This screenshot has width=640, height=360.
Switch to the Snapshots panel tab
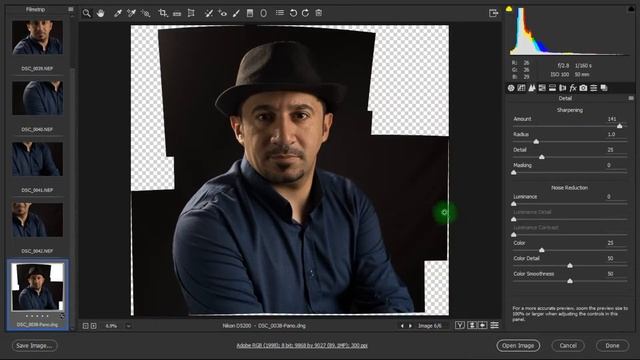click(x=604, y=88)
